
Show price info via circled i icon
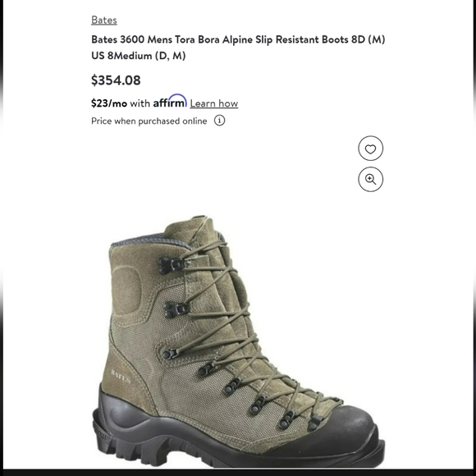pyautogui.click(x=219, y=121)
